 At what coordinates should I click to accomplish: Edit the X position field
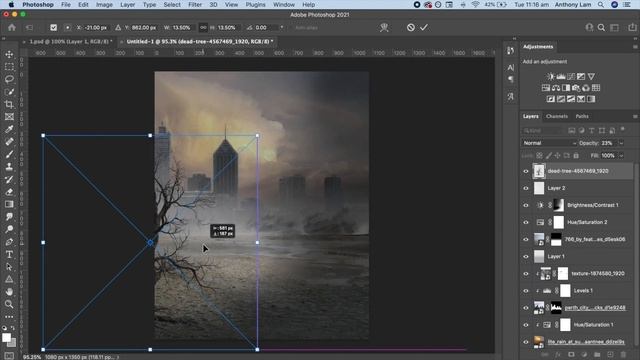(95, 27)
